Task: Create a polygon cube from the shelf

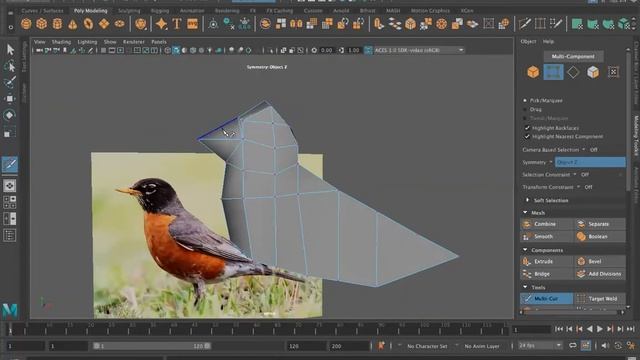Action: coord(42,24)
